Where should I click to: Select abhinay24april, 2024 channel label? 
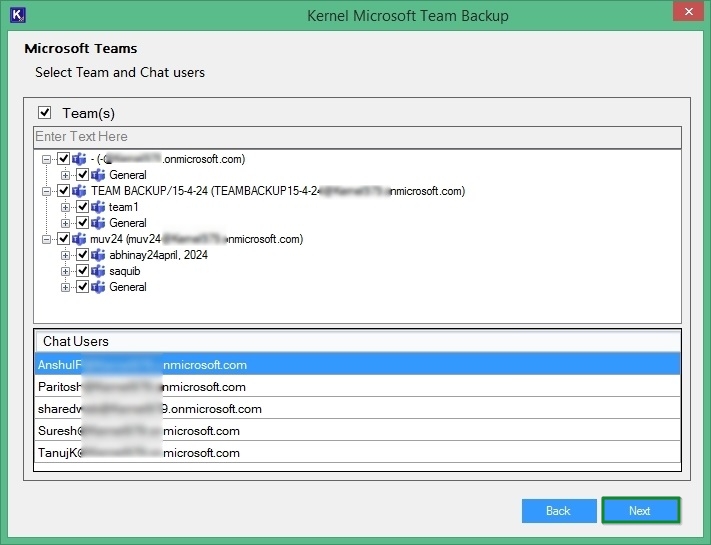158,255
